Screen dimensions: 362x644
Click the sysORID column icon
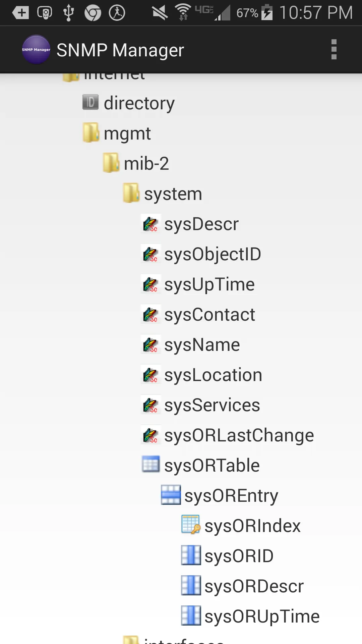pyautogui.click(x=191, y=555)
